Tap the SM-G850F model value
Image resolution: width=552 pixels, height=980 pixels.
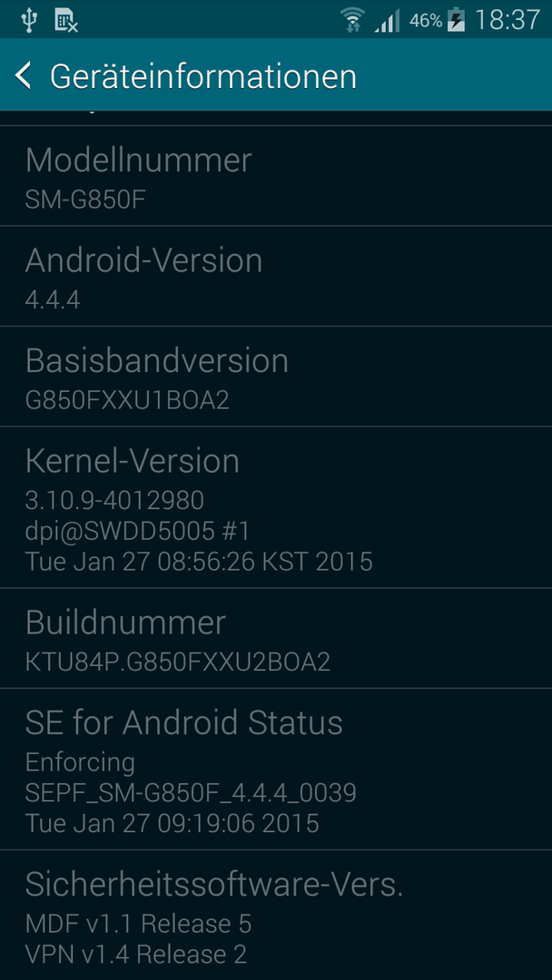click(85, 200)
